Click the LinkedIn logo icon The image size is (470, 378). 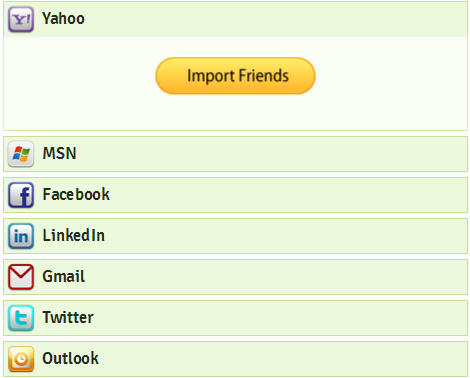[21, 236]
